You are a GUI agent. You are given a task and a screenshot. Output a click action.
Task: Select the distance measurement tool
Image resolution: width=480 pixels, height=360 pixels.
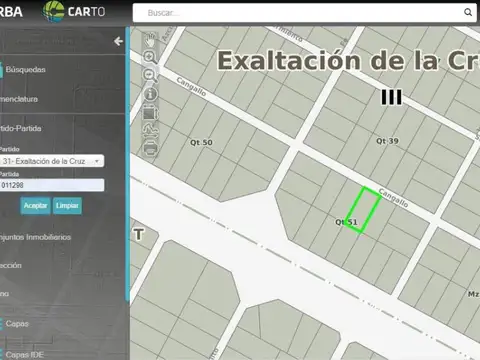[x=151, y=130]
